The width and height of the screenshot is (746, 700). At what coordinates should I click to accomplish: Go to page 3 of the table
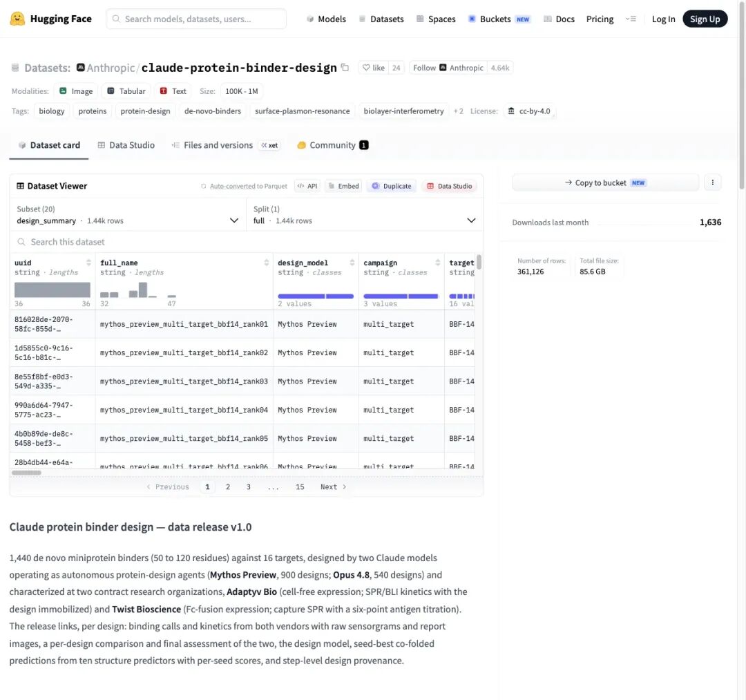click(249, 486)
